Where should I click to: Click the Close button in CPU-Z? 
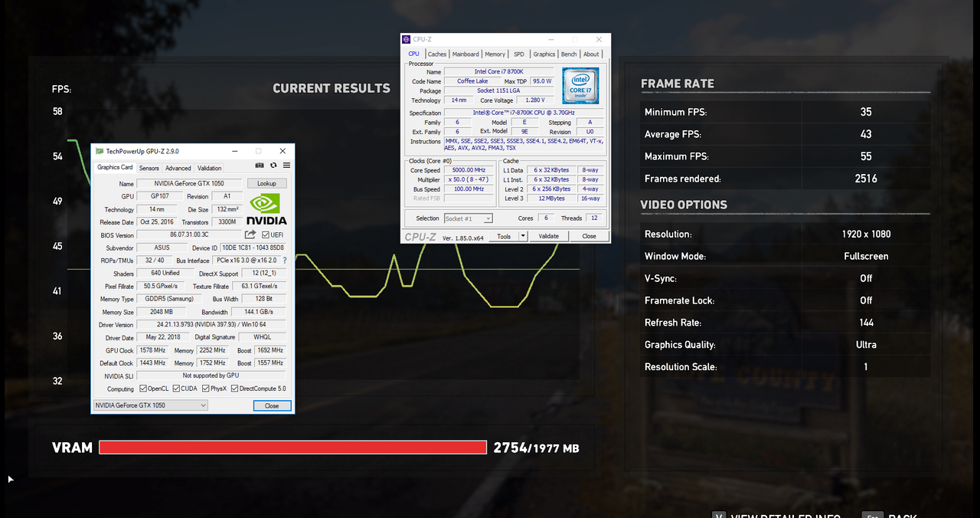click(589, 236)
